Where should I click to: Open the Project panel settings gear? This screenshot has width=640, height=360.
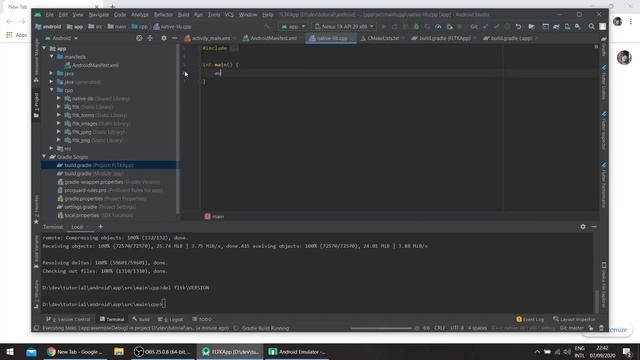(x=164, y=38)
